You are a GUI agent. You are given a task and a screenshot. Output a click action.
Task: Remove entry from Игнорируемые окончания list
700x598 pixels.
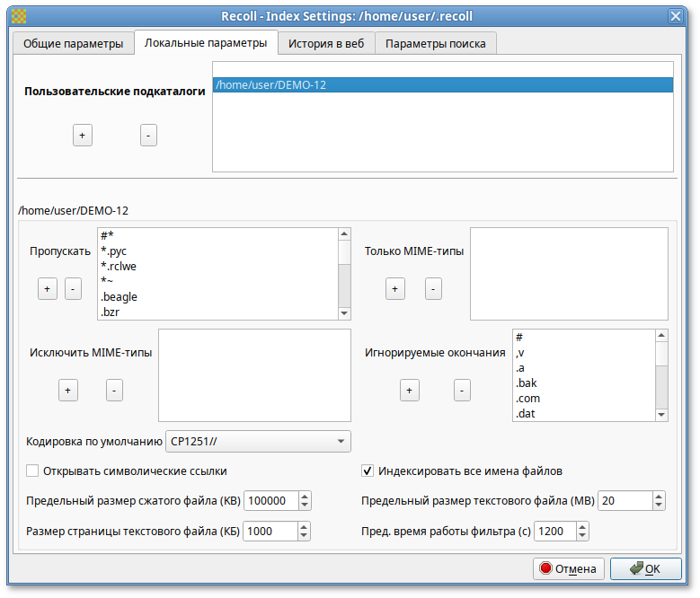tap(461, 390)
